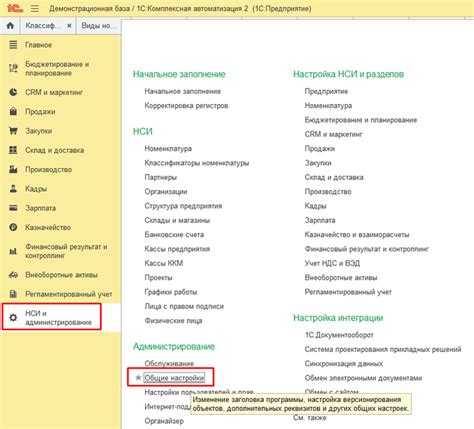Click the НСИ и администрирование gear icon
This screenshot has width=474, height=429.
(13, 318)
